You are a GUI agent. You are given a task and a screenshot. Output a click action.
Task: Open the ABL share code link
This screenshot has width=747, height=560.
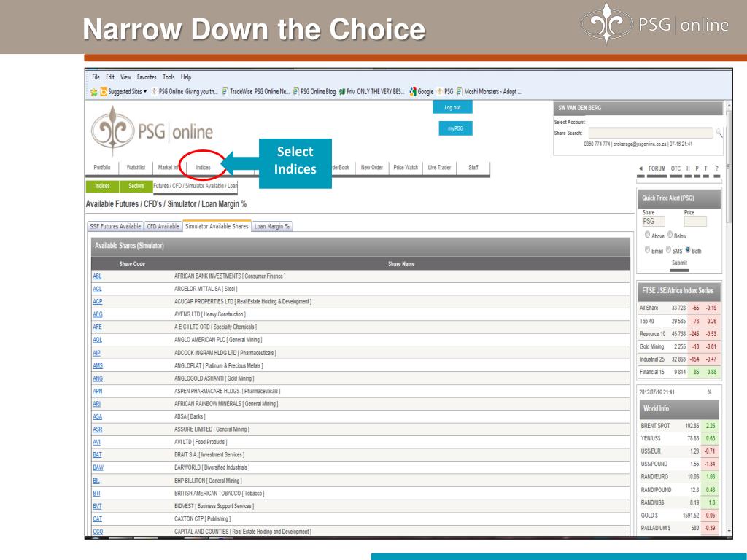tap(97, 276)
